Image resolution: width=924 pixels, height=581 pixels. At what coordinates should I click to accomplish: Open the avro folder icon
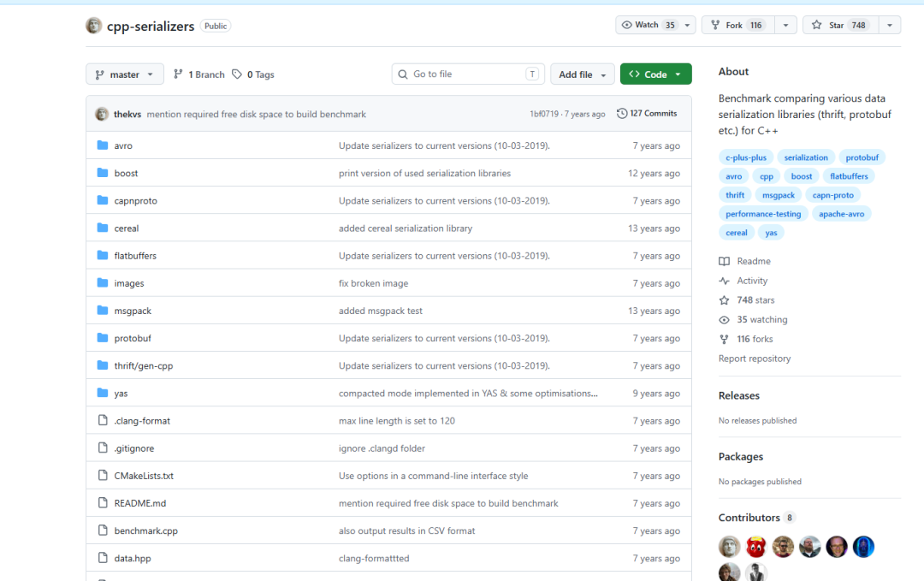coord(103,145)
